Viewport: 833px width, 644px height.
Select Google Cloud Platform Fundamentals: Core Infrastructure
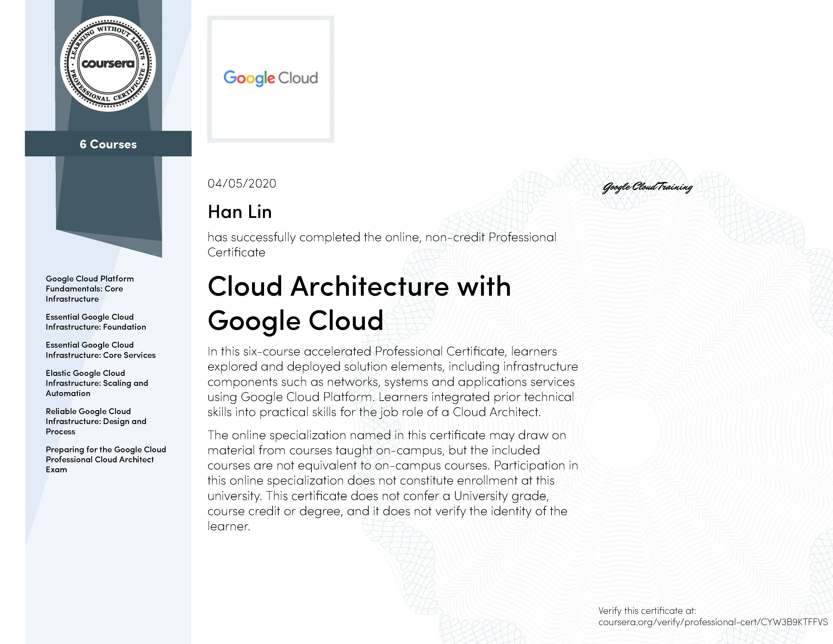[x=90, y=289]
